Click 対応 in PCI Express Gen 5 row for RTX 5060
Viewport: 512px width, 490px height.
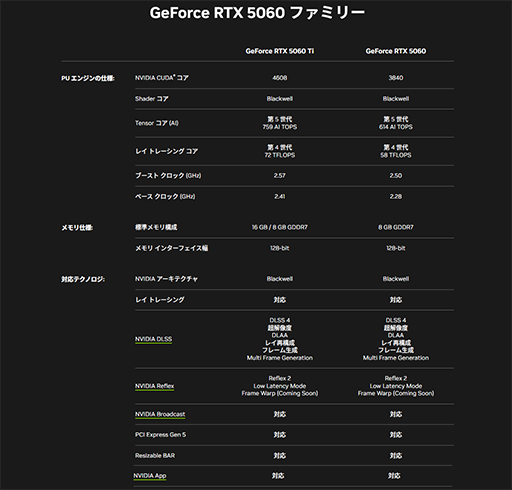[396, 435]
